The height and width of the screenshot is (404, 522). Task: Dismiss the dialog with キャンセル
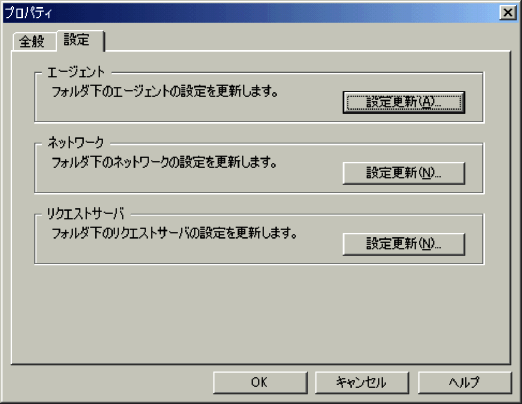pyautogui.click(x=362, y=382)
